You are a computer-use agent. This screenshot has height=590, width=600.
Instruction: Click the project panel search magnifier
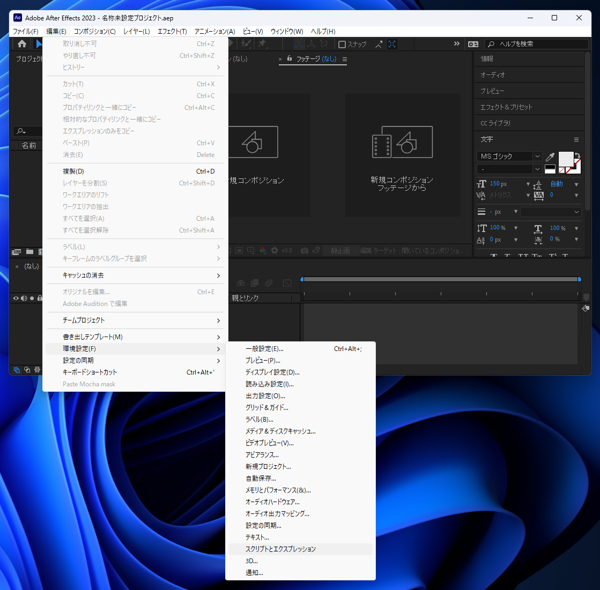pos(21,131)
